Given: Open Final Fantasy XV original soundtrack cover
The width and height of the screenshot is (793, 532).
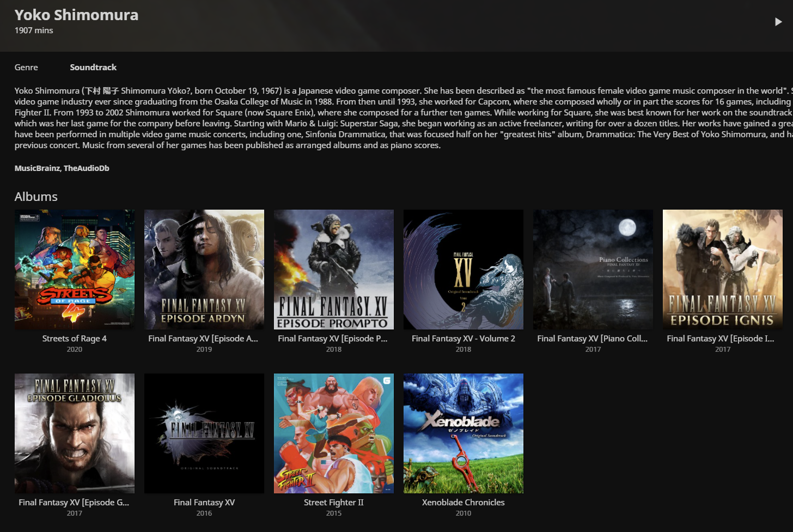Looking at the screenshot, I should (x=204, y=433).
